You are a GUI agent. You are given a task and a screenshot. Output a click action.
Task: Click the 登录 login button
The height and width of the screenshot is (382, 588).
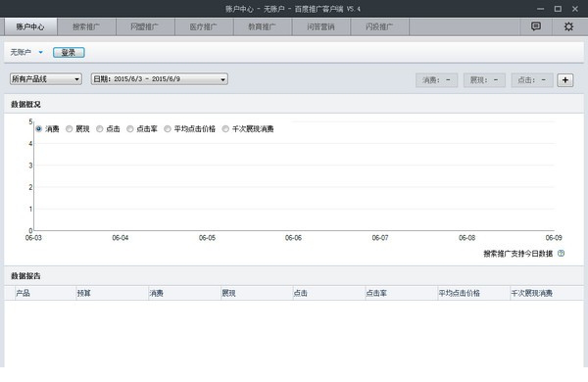tap(69, 53)
